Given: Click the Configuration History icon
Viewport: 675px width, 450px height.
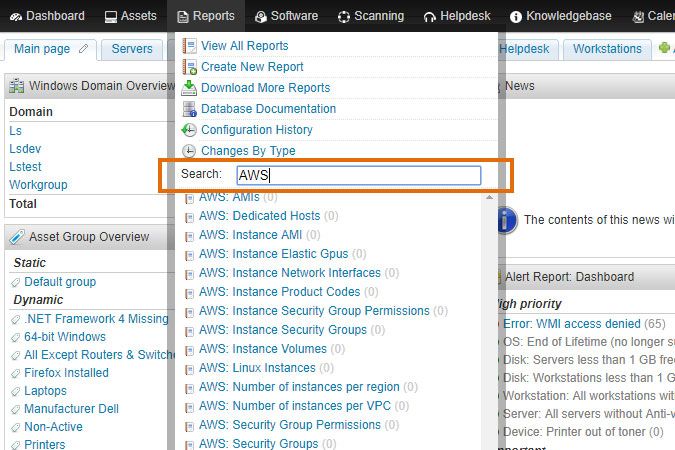Looking at the screenshot, I should tap(189, 130).
